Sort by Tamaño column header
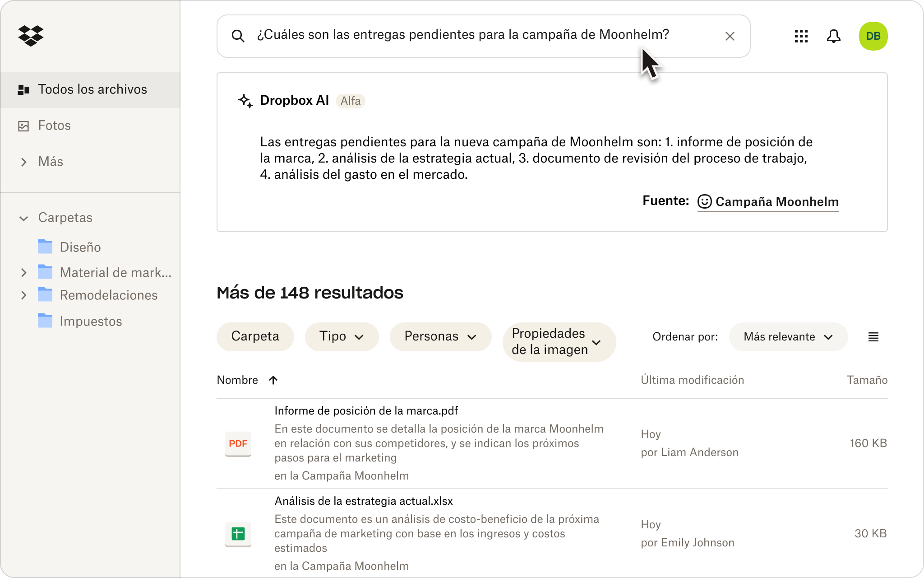This screenshot has width=924, height=578. (867, 380)
